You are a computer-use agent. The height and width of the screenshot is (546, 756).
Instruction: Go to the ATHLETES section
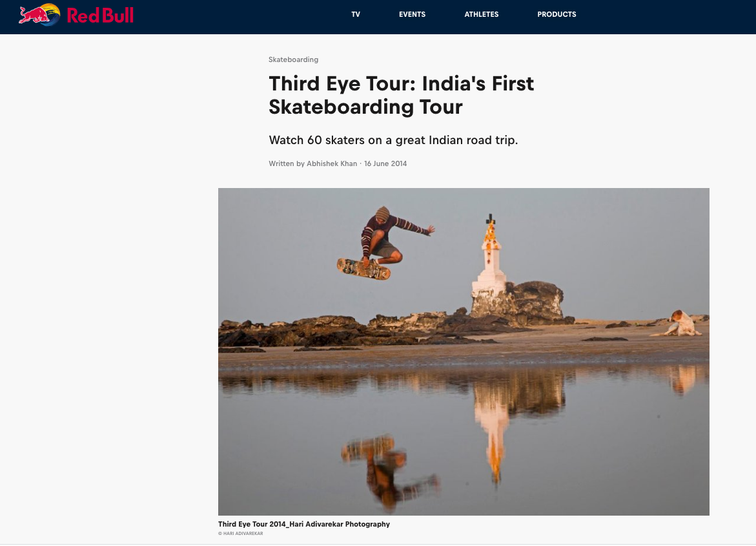click(x=482, y=14)
